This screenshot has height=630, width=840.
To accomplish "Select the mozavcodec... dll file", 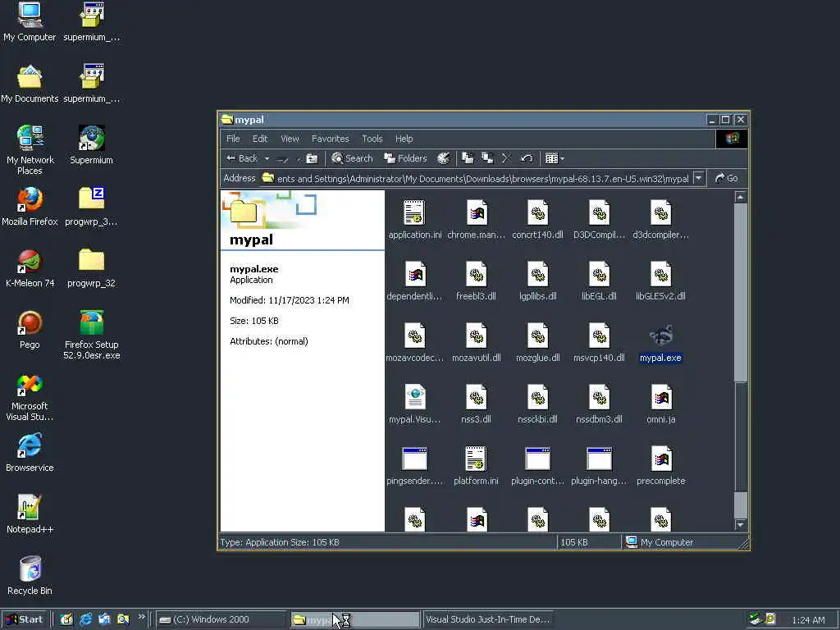I will 414,343.
